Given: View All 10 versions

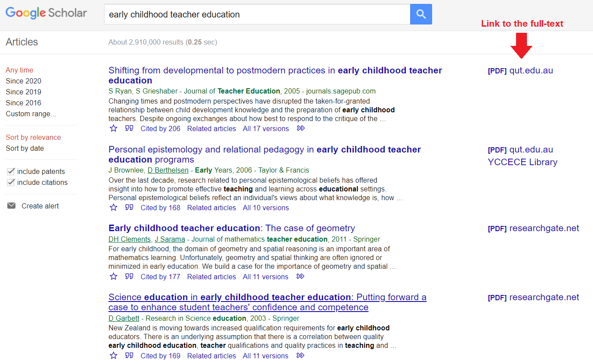Looking at the screenshot, I should (266, 208).
